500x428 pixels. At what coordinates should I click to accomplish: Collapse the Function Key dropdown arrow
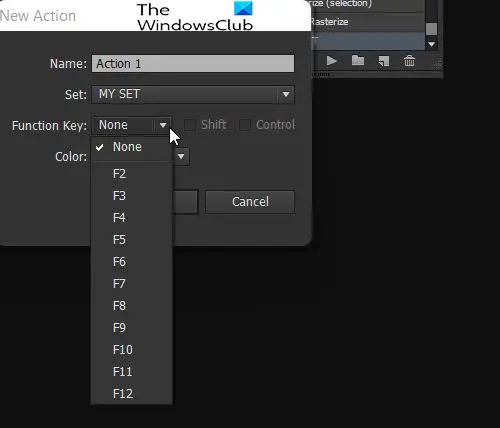[x=163, y=125]
